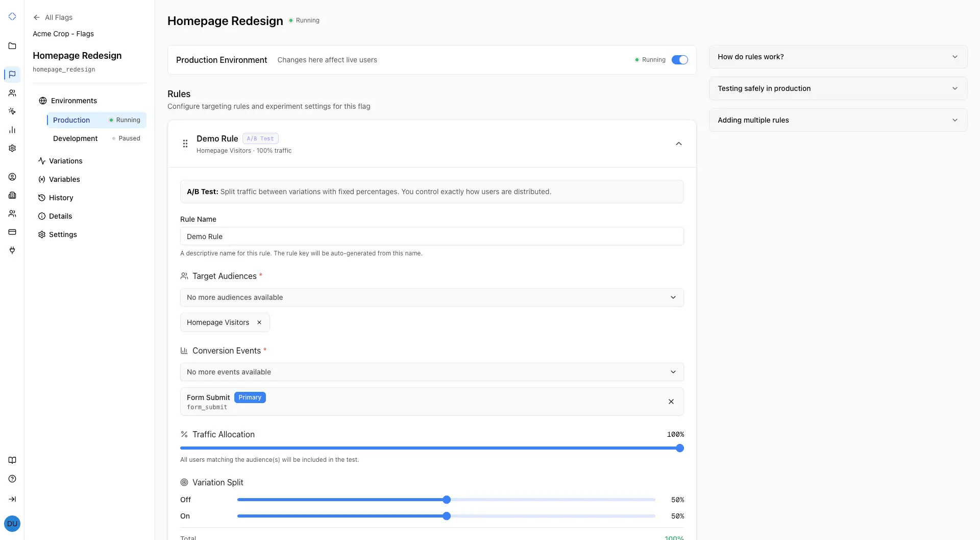Open the team members icon above the card icon
This screenshot has height=540, width=980.
12,214
